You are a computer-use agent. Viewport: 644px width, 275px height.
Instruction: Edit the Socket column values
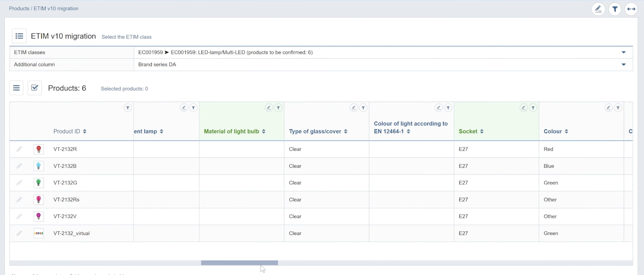click(523, 108)
